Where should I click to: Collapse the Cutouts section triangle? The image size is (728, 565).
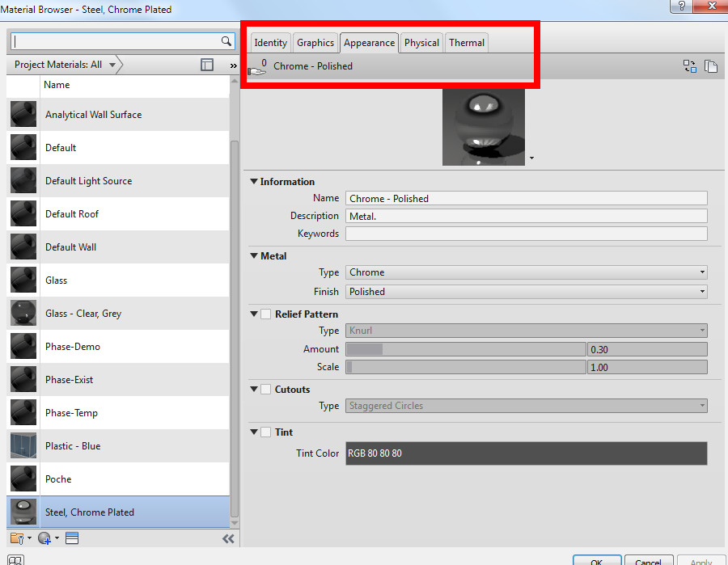pos(254,389)
